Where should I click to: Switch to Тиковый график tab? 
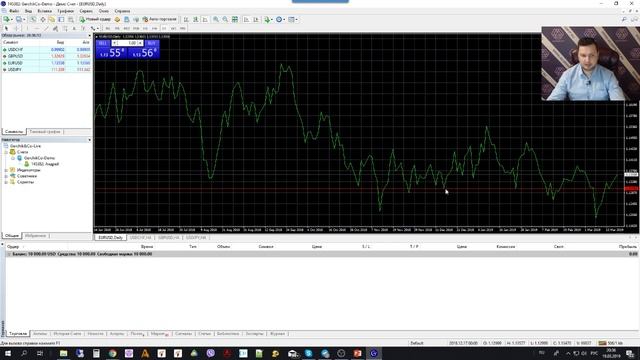(x=45, y=131)
